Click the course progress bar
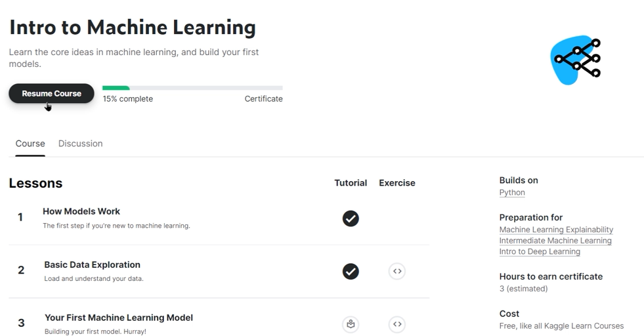Screen dimensions: 644x336 pyautogui.click(x=192, y=88)
